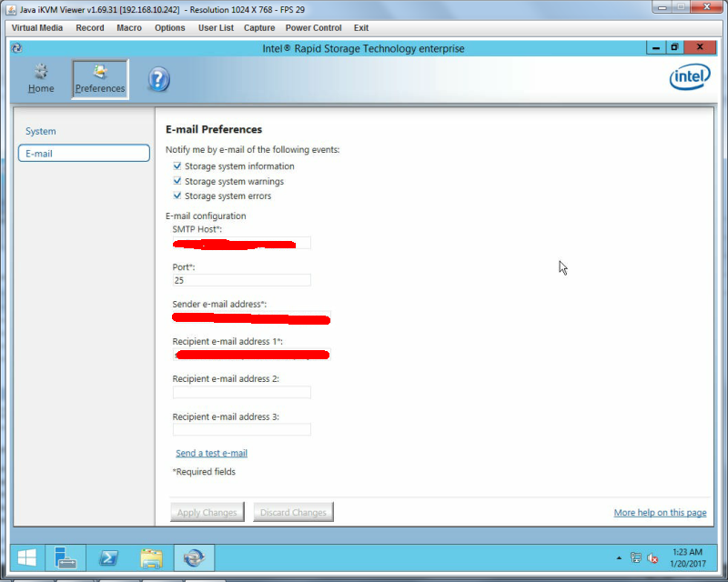Click the SMTP Host input field

click(x=242, y=243)
